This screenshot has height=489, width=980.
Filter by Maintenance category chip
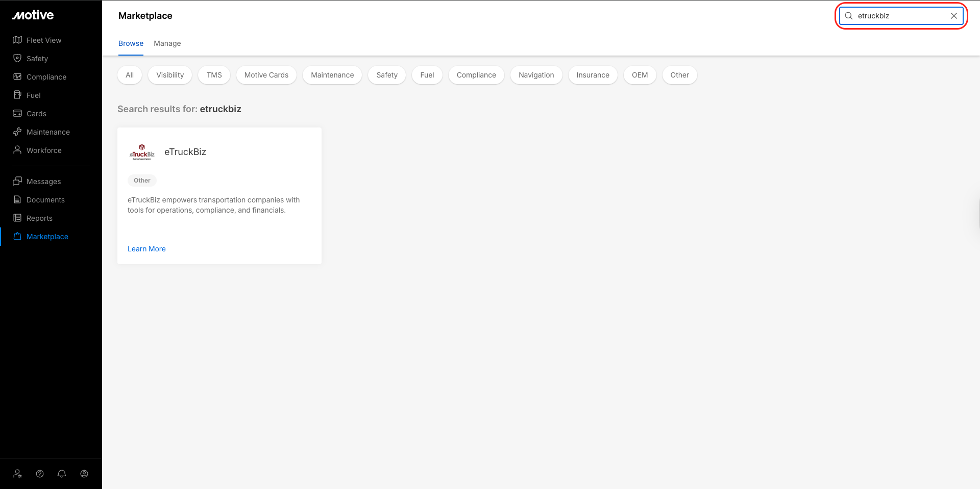[x=332, y=75]
